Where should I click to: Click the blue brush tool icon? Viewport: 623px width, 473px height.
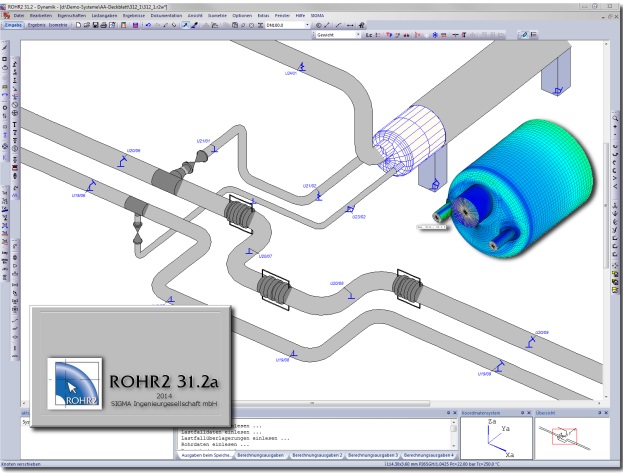pos(194,25)
